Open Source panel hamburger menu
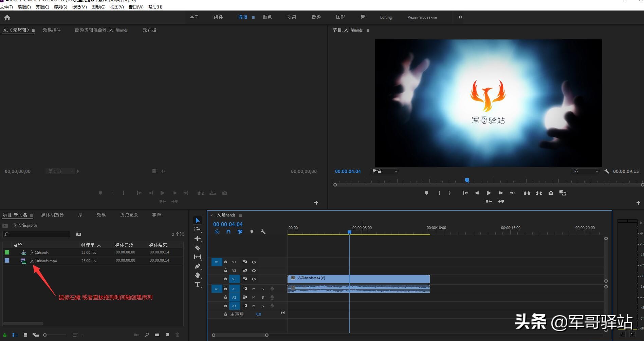The image size is (644, 341). pos(33,30)
